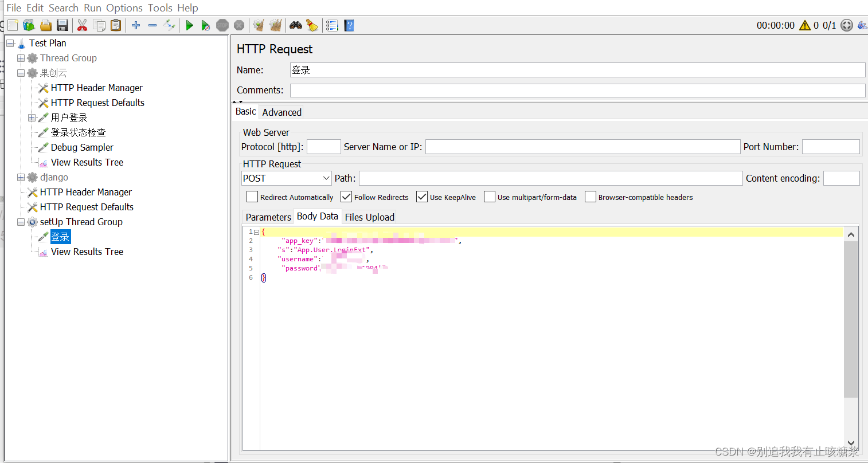Select View Results Tree under setUp Thread Group
Screen dimensions: 868x463
pos(87,252)
